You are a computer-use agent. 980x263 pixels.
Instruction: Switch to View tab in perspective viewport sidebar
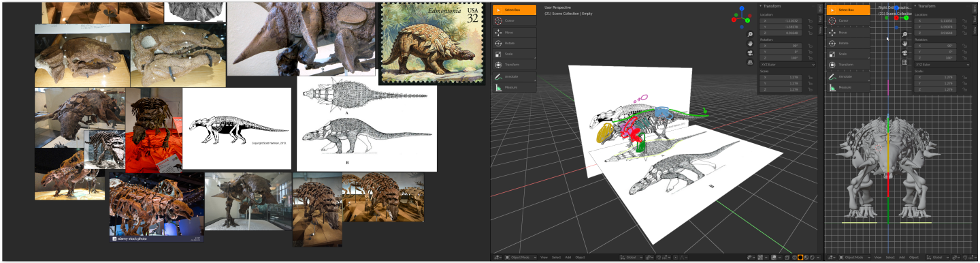(820, 30)
